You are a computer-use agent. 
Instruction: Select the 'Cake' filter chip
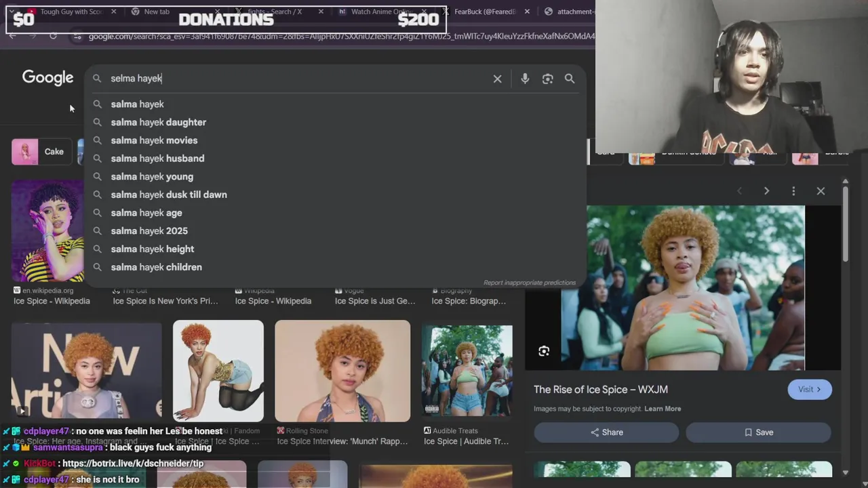click(41, 152)
